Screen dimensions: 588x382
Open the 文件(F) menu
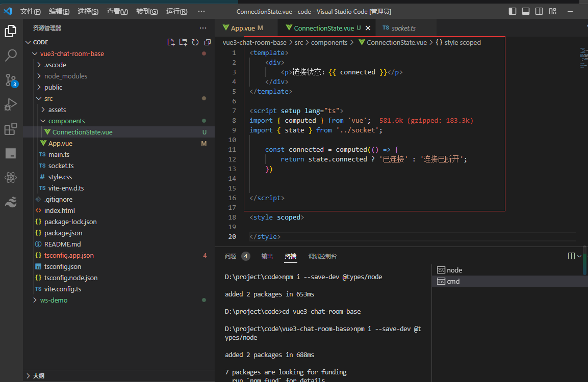[x=31, y=11]
